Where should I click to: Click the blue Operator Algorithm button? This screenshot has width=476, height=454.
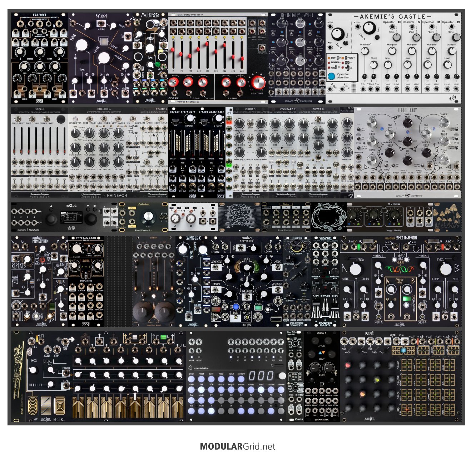tap(332, 76)
